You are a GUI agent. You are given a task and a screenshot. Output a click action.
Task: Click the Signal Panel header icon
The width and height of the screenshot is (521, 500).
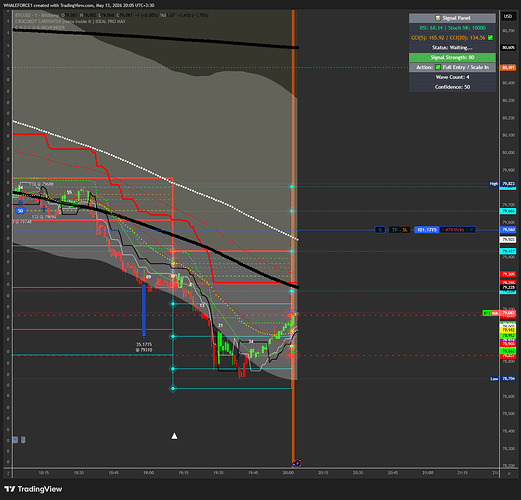tap(438, 18)
